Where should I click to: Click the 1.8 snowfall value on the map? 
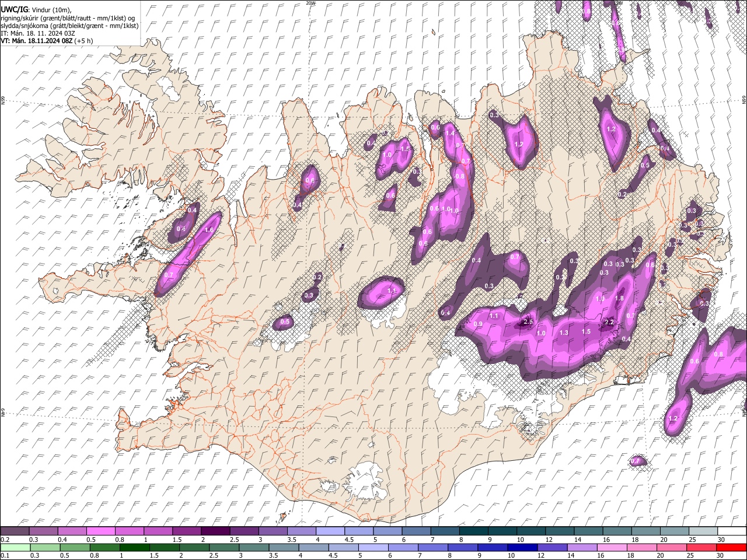(x=620, y=298)
